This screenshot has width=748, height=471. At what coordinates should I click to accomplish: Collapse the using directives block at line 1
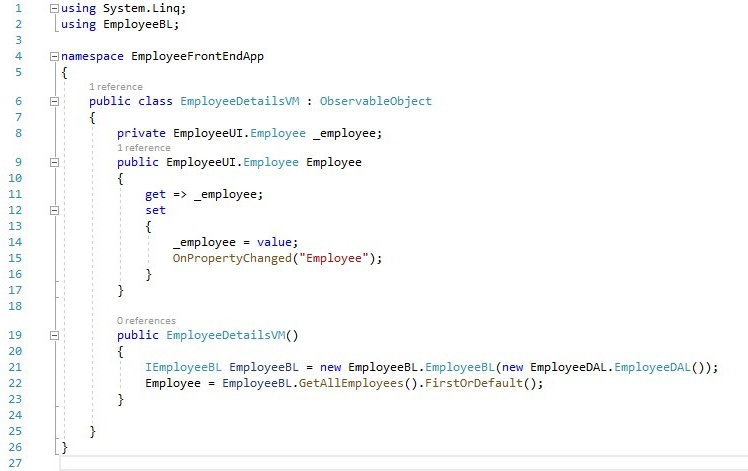point(54,9)
